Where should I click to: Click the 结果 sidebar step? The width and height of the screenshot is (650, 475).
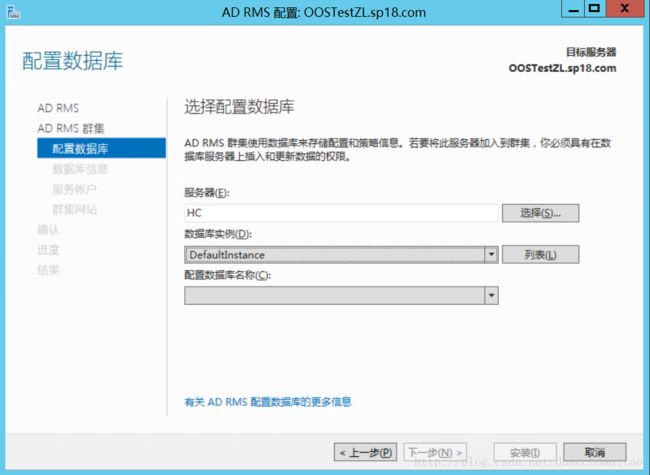(x=49, y=270)
